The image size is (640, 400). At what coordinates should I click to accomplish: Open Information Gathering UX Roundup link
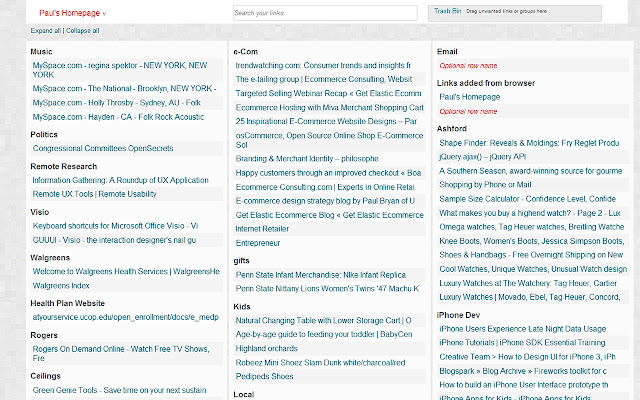[120, 180]
